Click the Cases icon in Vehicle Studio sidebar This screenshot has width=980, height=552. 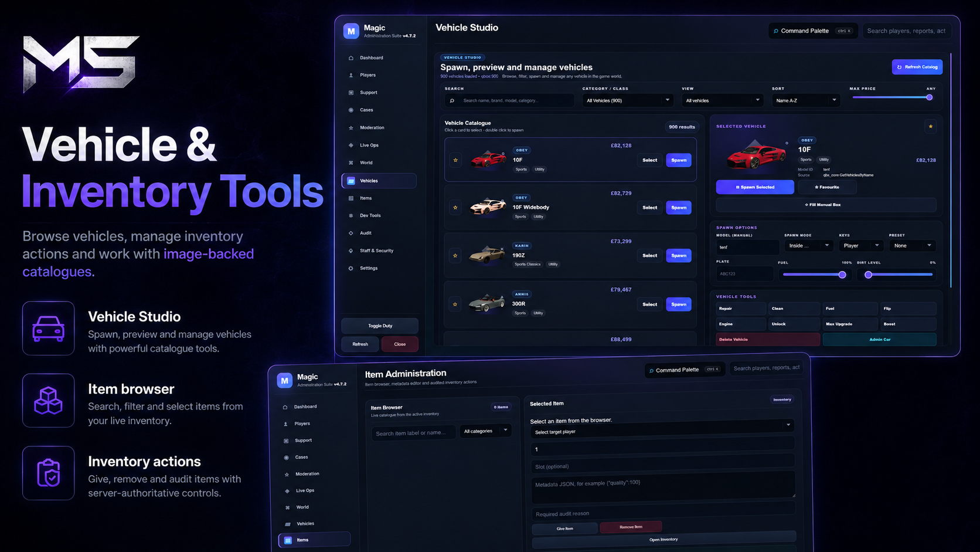(x=351, y=110)
